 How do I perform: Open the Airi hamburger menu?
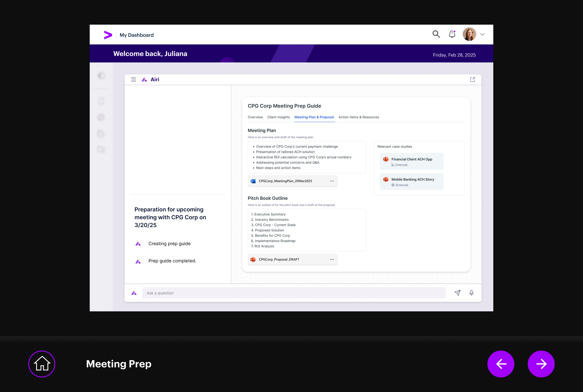coord(133,80)
